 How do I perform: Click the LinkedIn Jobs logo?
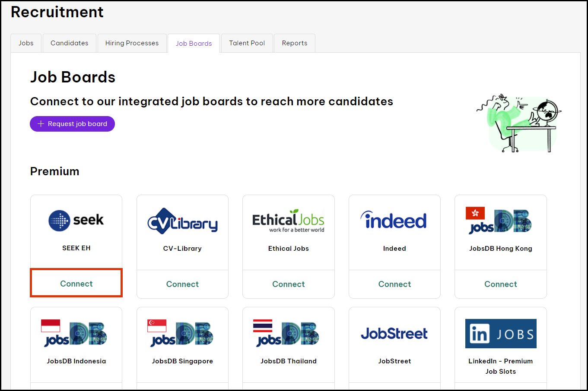tap(500, 334)
